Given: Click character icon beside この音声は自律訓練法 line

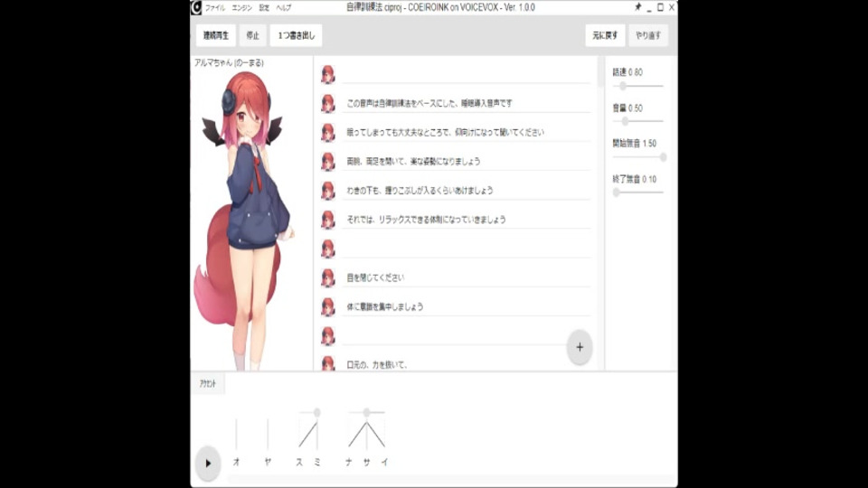Looking at the screenshot, I should [x=327, y=103].
